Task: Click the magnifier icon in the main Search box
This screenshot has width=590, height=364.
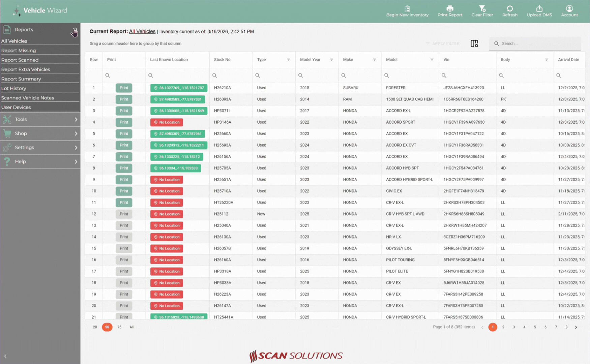Action: (496, 43)
